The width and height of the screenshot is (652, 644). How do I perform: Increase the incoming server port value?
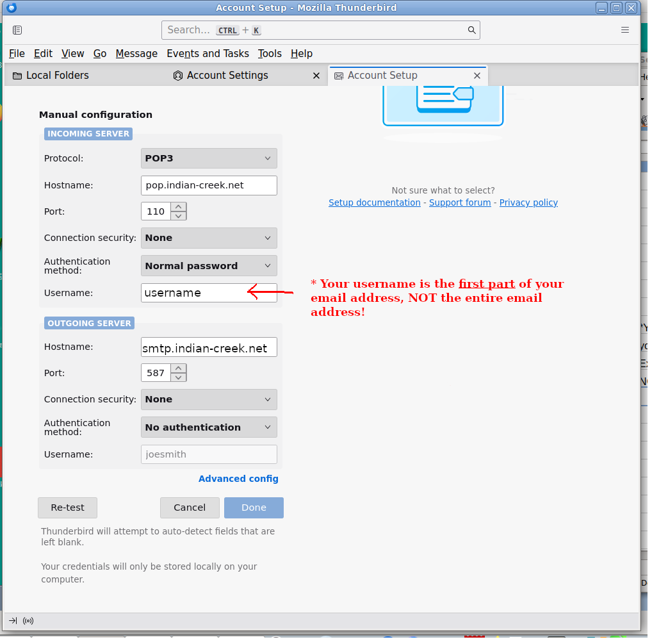tap(179, 207)
